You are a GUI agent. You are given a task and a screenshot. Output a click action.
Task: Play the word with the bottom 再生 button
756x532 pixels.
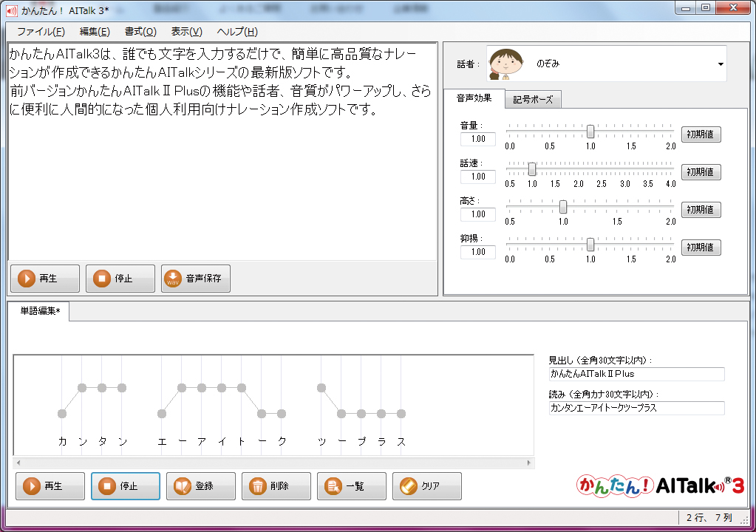coord(50,485)
